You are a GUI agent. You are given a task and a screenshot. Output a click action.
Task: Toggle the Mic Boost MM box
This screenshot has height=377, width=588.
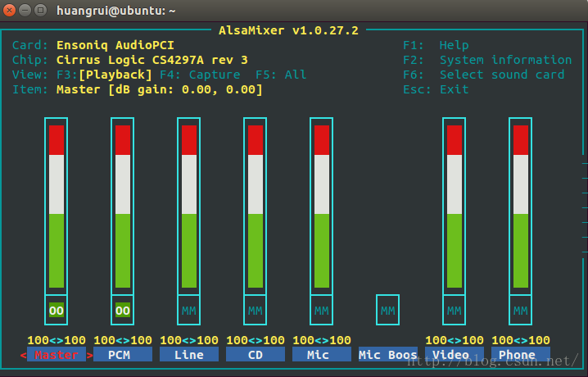tap(387, 311)
